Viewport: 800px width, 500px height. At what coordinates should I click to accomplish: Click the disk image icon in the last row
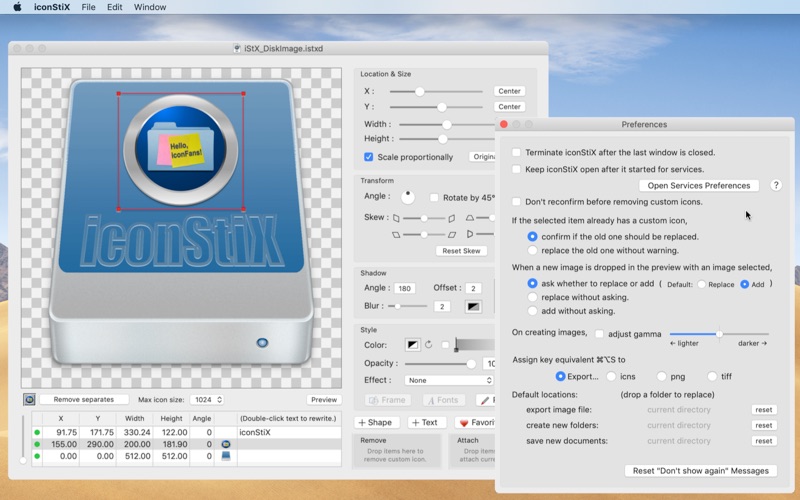[225, 456]
